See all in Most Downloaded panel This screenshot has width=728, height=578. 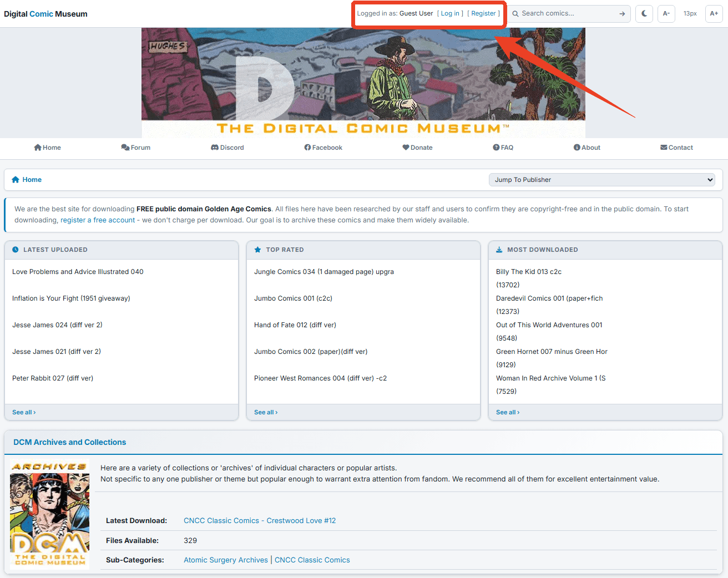(508, 412)
